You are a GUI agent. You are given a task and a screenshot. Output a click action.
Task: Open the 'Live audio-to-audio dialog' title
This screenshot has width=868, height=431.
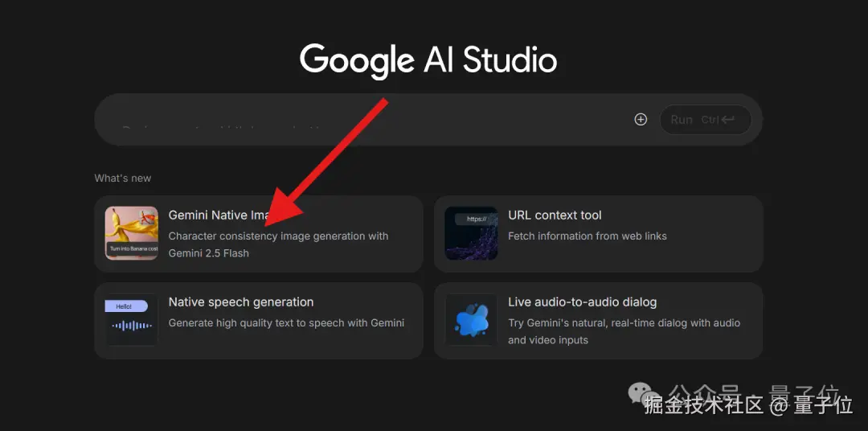583,302
